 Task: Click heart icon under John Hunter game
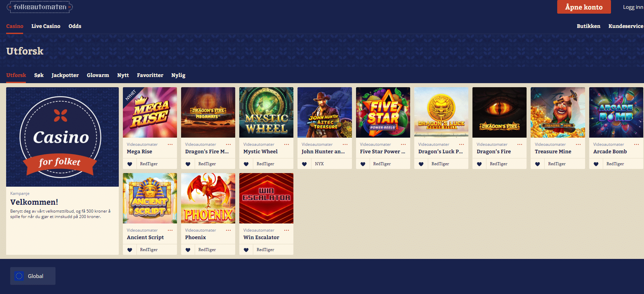coord(304,164)
